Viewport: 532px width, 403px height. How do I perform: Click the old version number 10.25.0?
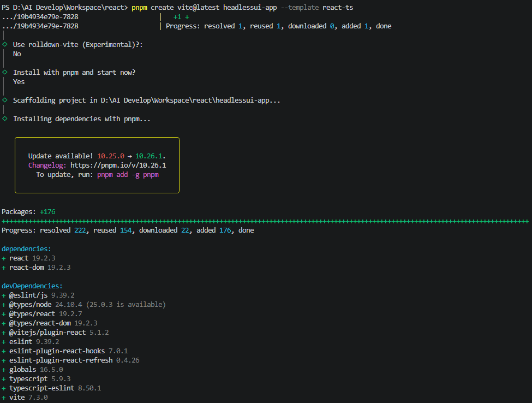coord(111,156)
